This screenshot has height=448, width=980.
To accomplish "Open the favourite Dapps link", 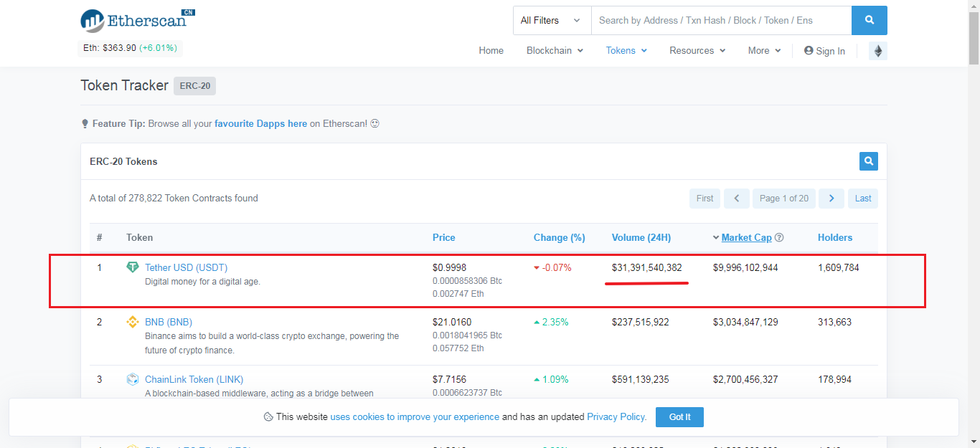I will coord(260,123).
